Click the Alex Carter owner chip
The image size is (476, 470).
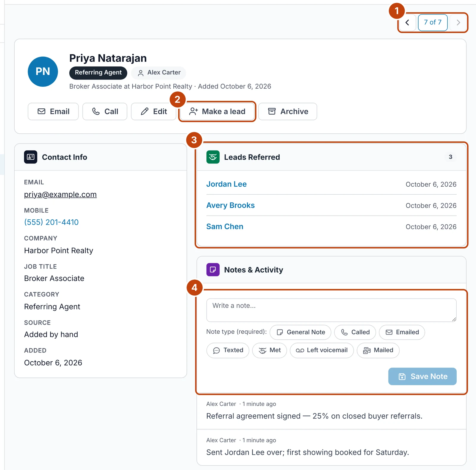click(159, 73)
